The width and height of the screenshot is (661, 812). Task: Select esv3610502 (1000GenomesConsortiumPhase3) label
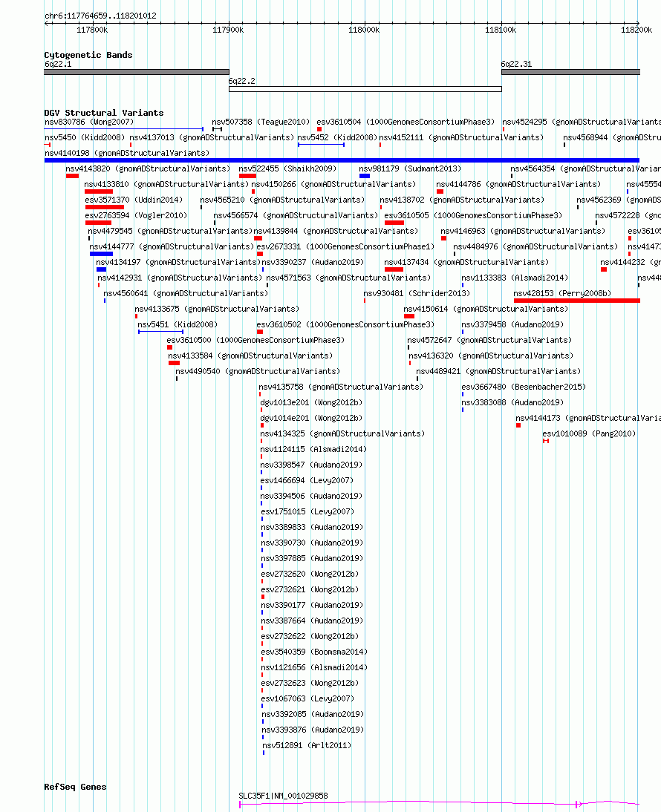click(x=345, y=324)
